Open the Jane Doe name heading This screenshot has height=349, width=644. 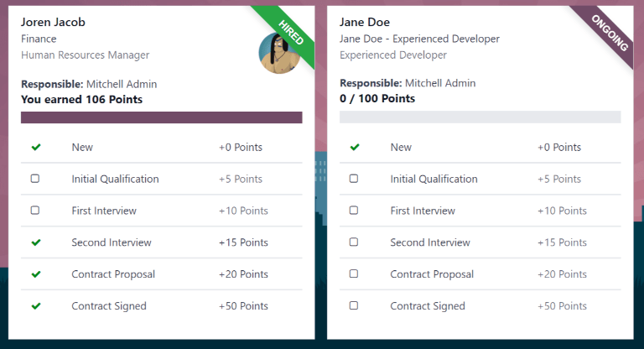365,22
